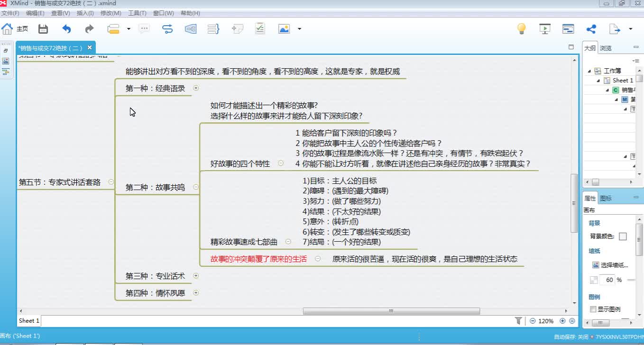
Task: Select the Sheet 1 tab at bottom
Action: tap(29, 321)
